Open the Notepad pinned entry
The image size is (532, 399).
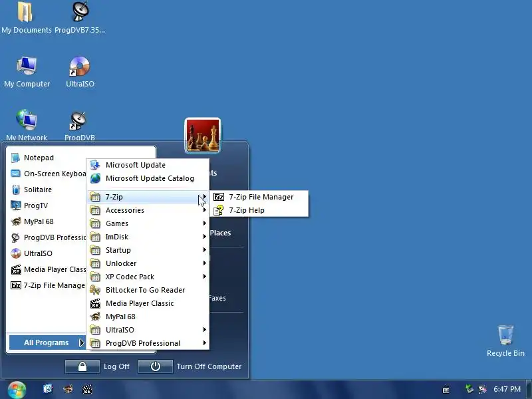point(47,158)
